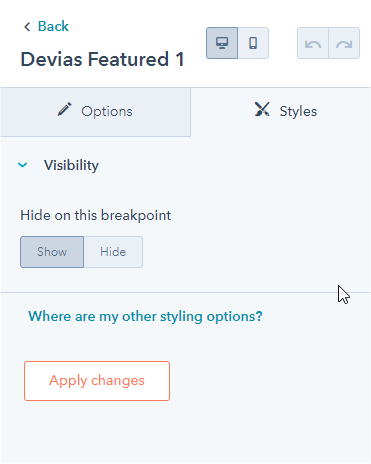This screenshot has width=371, height=464.
Task: Click the pencil icon on Options
Action: (64, 109)
